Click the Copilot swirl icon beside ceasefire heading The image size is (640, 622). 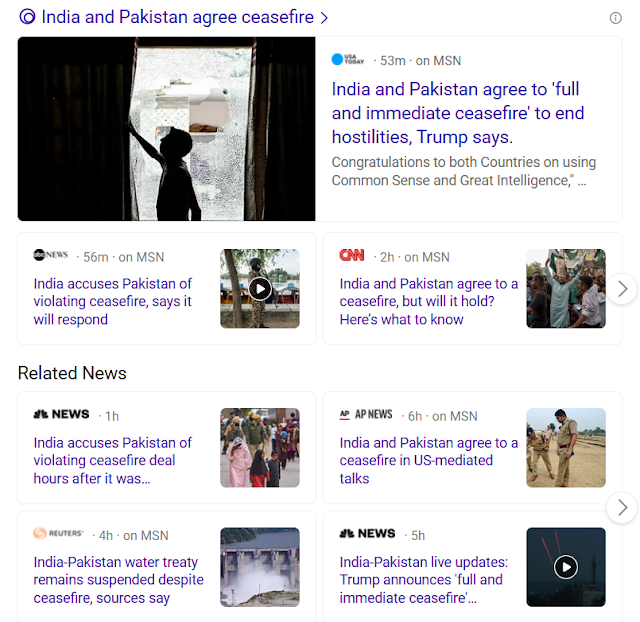[x=28, y=17]
